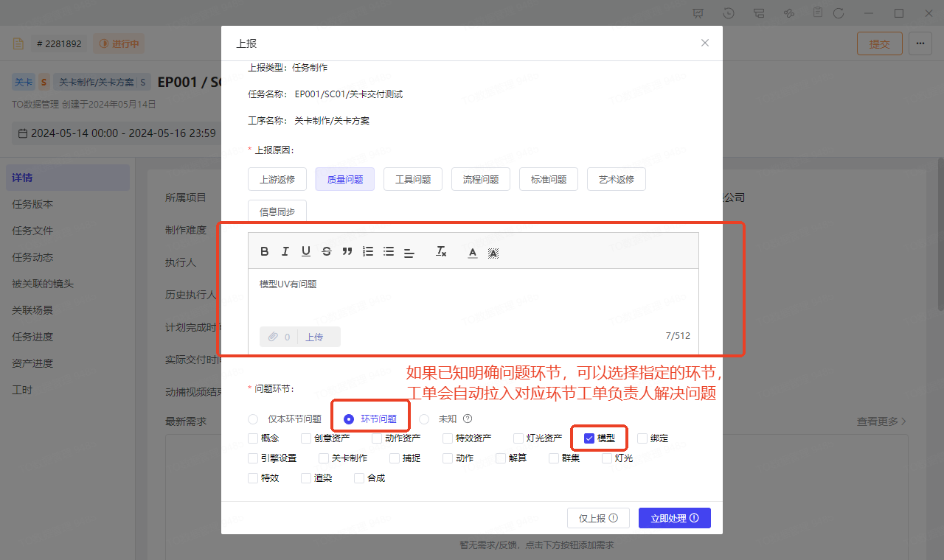Screen dimensions: 944x560
Task: Open the text background color picker
Action: 493,252
